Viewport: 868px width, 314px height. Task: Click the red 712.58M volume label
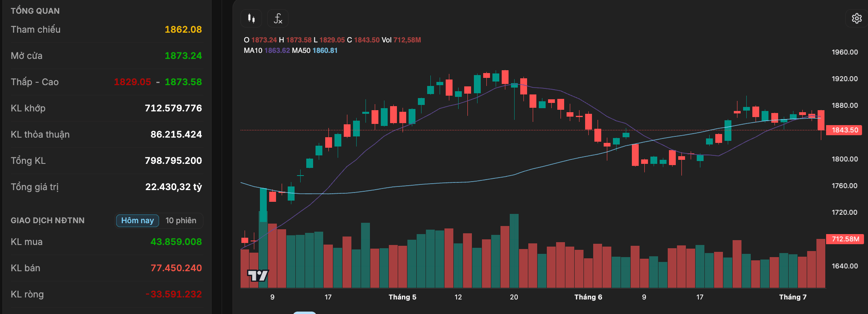[844, 239]
